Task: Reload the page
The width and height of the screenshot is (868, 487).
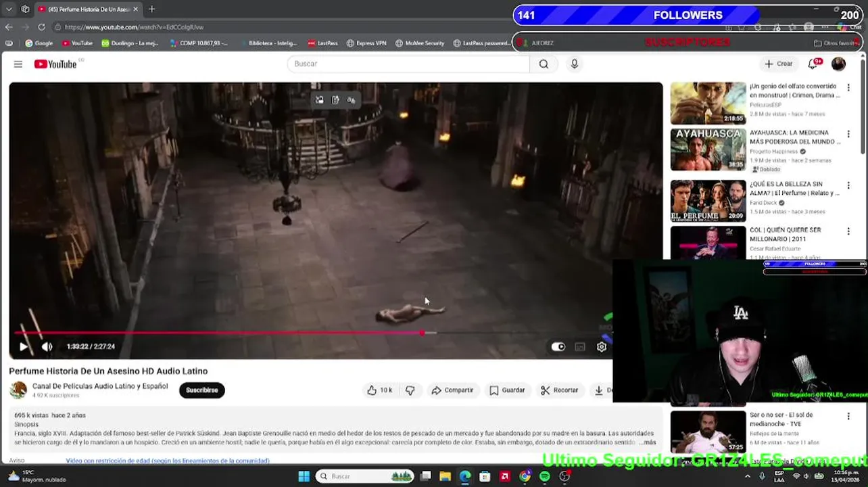Action: click(41, 27)
